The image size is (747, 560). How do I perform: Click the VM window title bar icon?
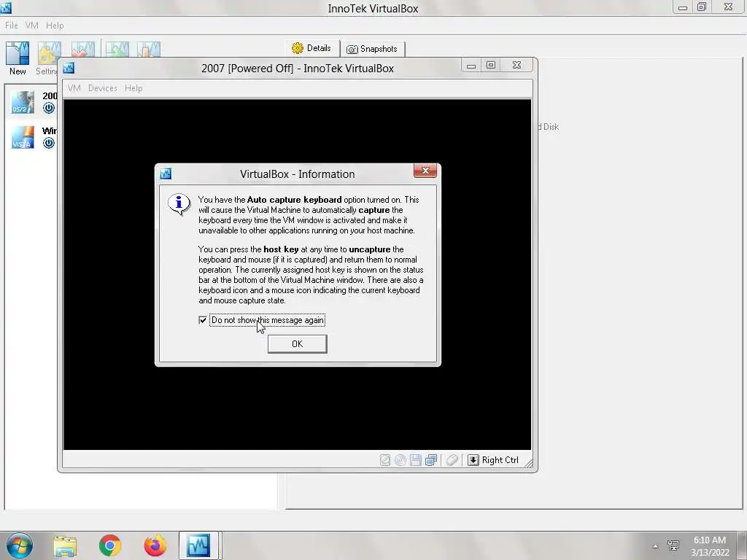[x=69, y=68]
